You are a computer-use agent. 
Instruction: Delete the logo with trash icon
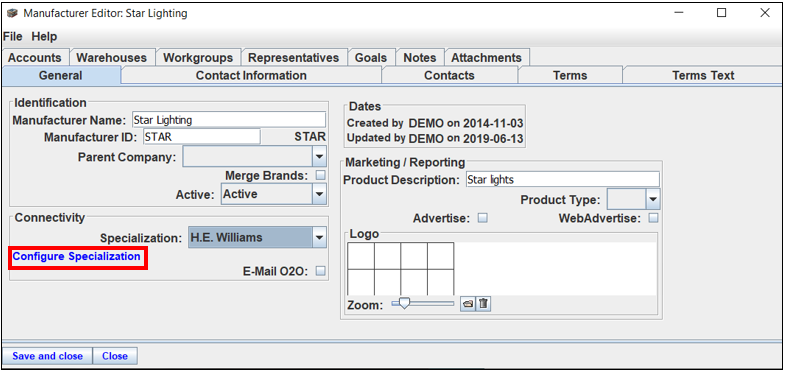pyautogui.click(x=483, y=303)
